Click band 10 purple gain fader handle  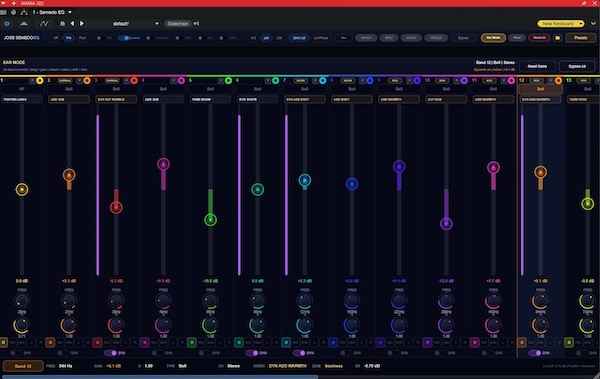coord(446,224)
